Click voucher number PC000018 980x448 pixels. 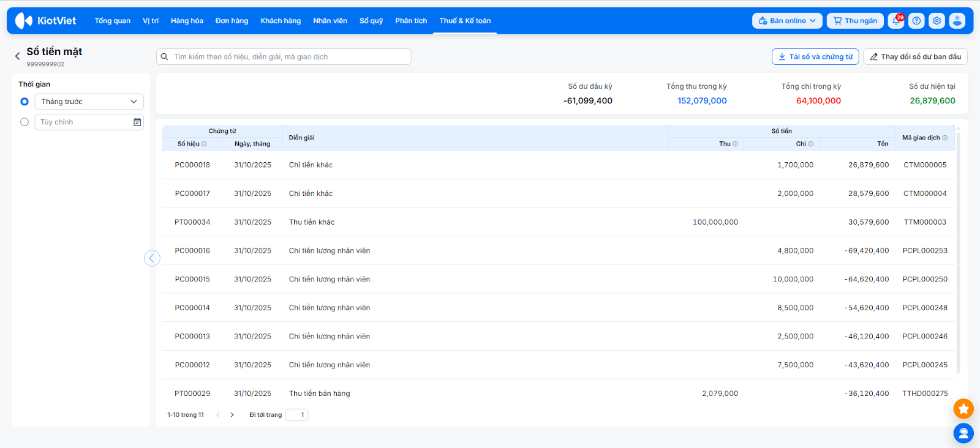click(x=192, y=165)
